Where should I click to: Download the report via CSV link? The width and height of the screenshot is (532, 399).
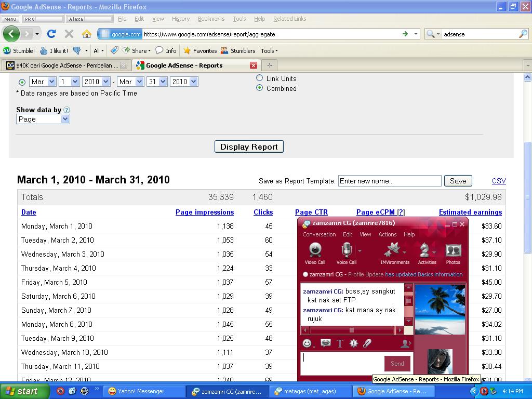[499, 181]
